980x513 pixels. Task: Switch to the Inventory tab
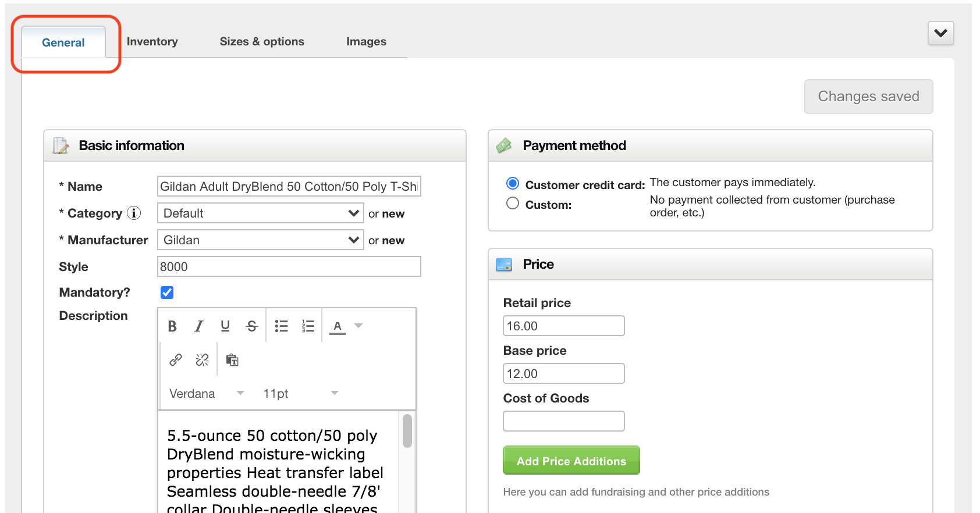point(152,41)
